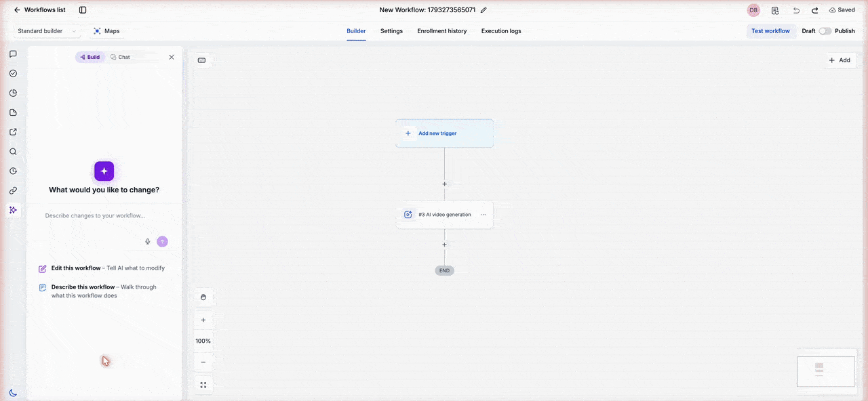The image size is (868, 401).
Task: Edit the workflow name pencil icon
Action: pyautogui.click(x=484, y=10)
